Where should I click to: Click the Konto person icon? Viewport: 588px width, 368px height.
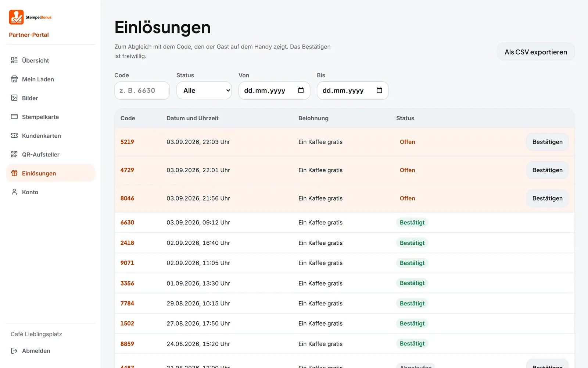point(14,192)
